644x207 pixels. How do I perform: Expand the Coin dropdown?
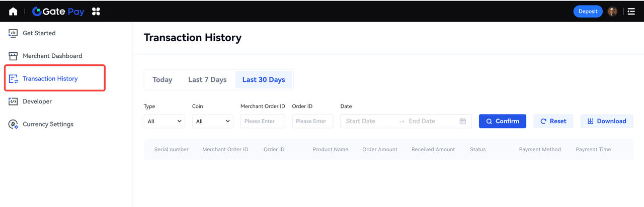[x=212, y=121]
